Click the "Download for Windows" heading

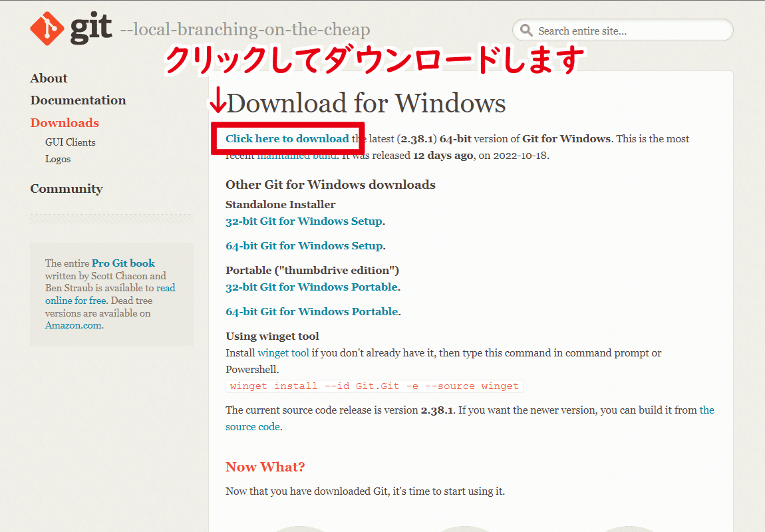tap(366, 103)
